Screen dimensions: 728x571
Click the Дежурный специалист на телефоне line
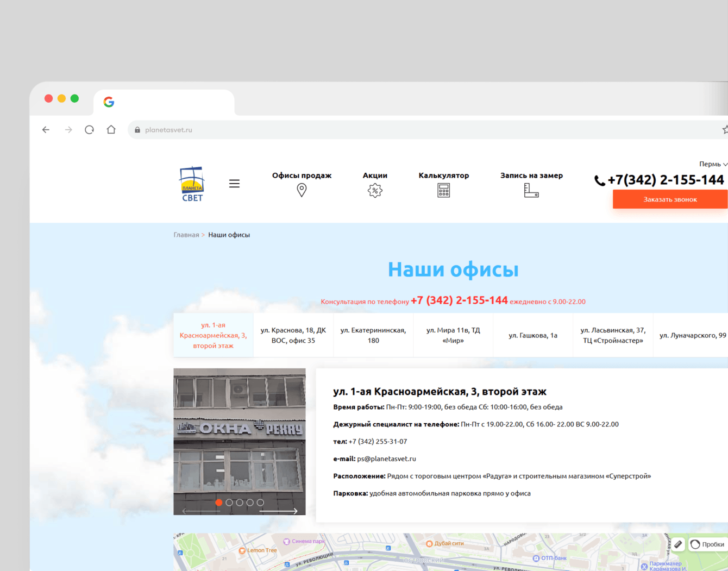tap(476, 424)
